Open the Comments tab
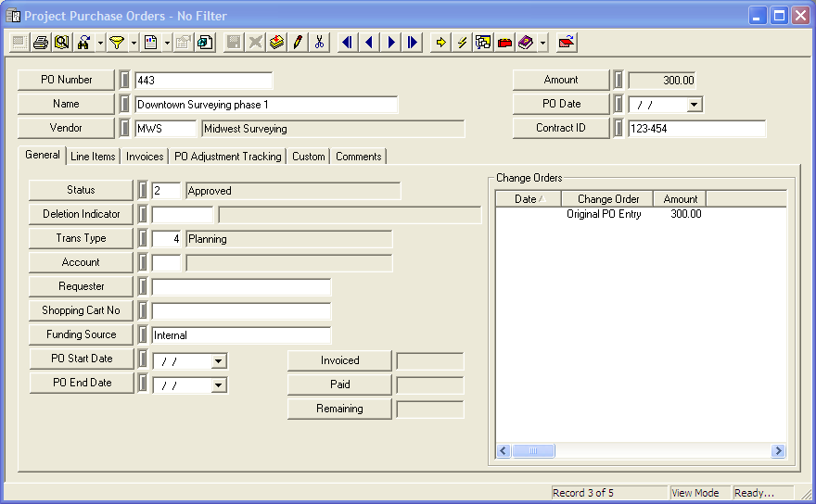 [x=358, y=157]
